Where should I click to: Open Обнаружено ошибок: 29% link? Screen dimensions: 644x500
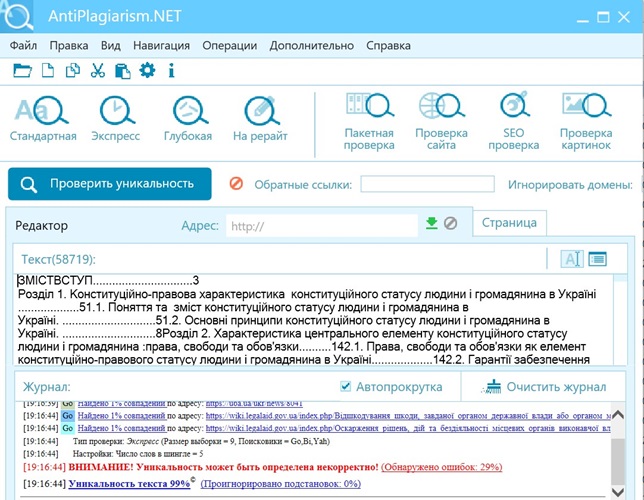coord(442,467)
